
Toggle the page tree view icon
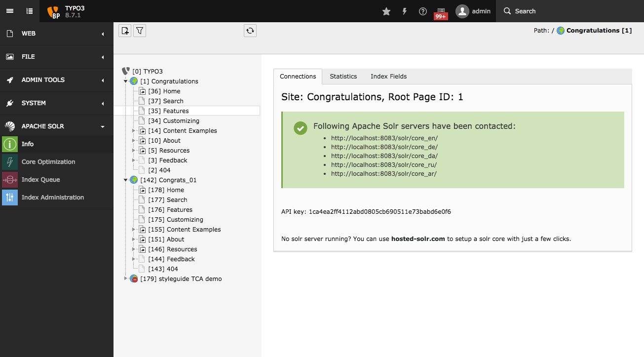(30, 11)
